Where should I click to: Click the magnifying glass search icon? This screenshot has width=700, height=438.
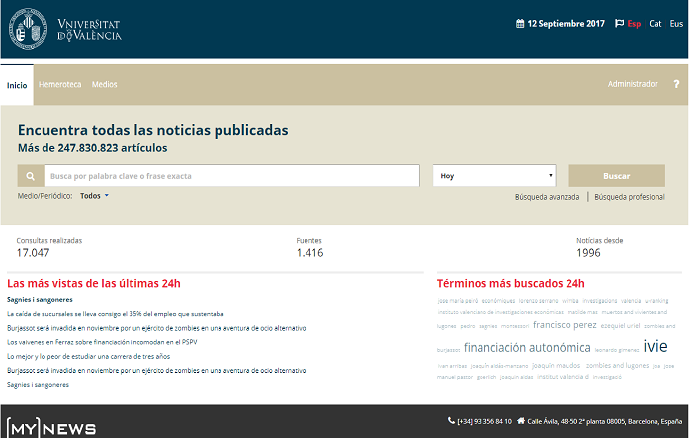(x=30, y=176)
